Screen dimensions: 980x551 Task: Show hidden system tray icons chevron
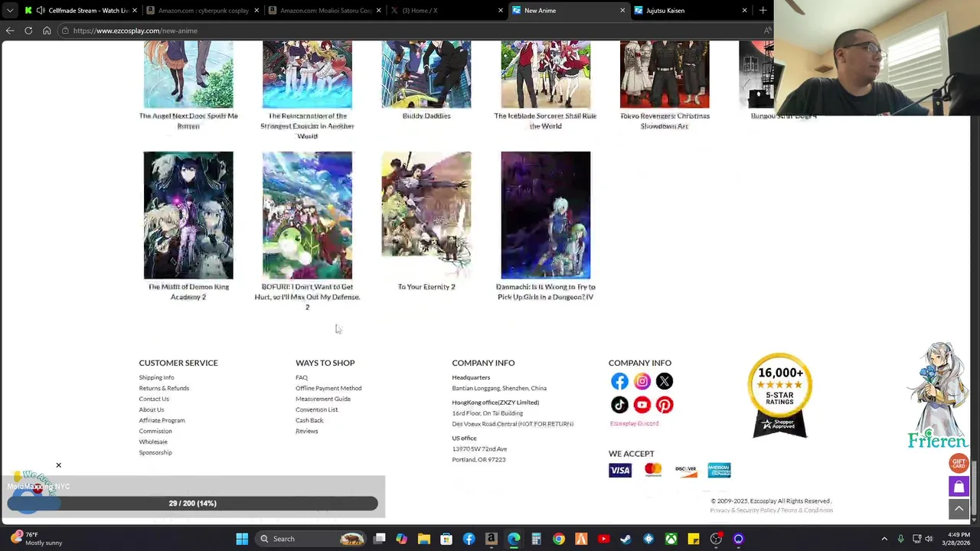click(x=884, y=539)
